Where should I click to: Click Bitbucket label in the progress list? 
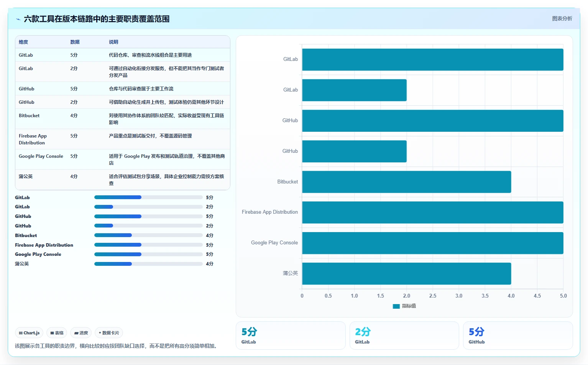(26, 236)
